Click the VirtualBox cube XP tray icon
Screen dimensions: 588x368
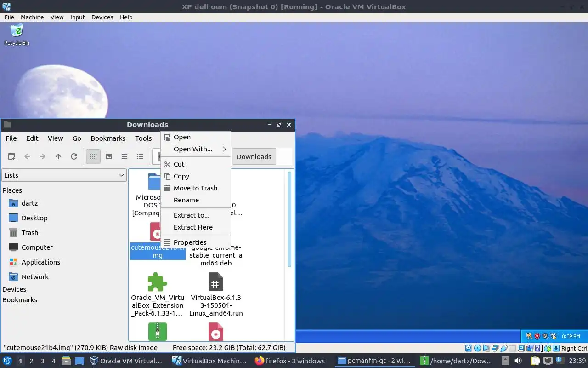tap(554, 336)
